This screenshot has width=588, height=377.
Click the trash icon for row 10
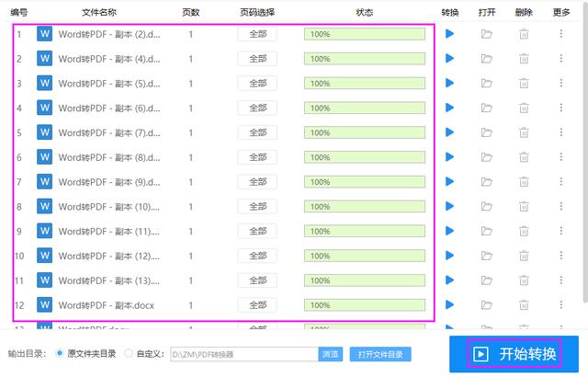pos(524,256)
